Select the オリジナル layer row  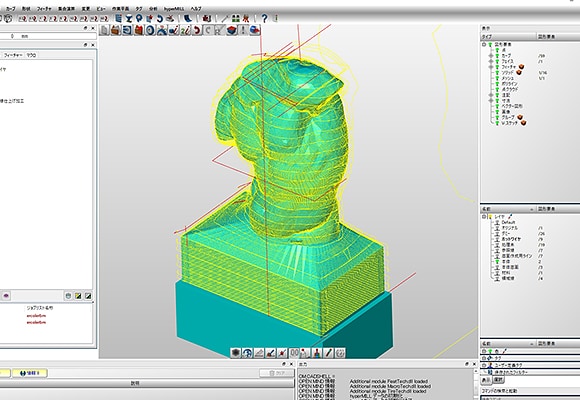[x=510, y=228]
